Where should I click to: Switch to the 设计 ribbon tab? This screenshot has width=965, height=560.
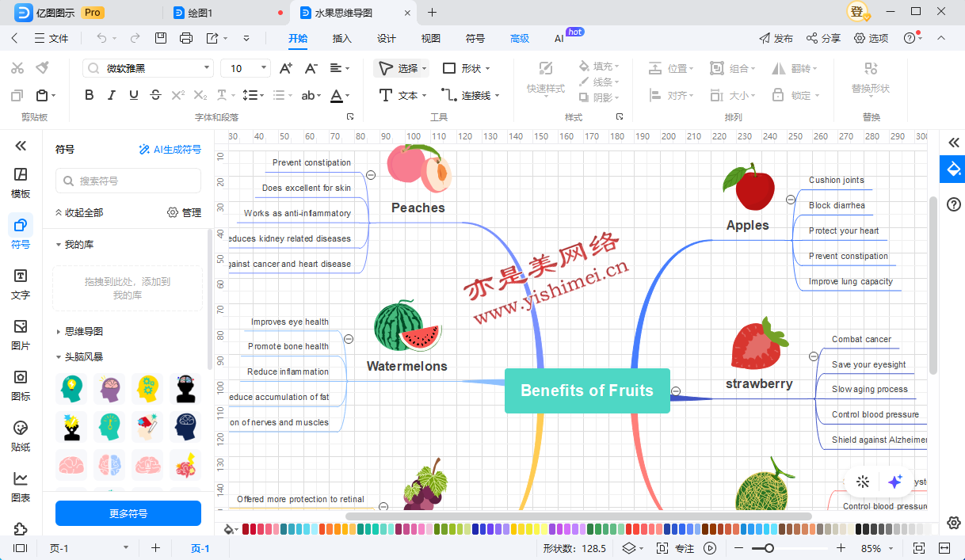pos(387,38)
